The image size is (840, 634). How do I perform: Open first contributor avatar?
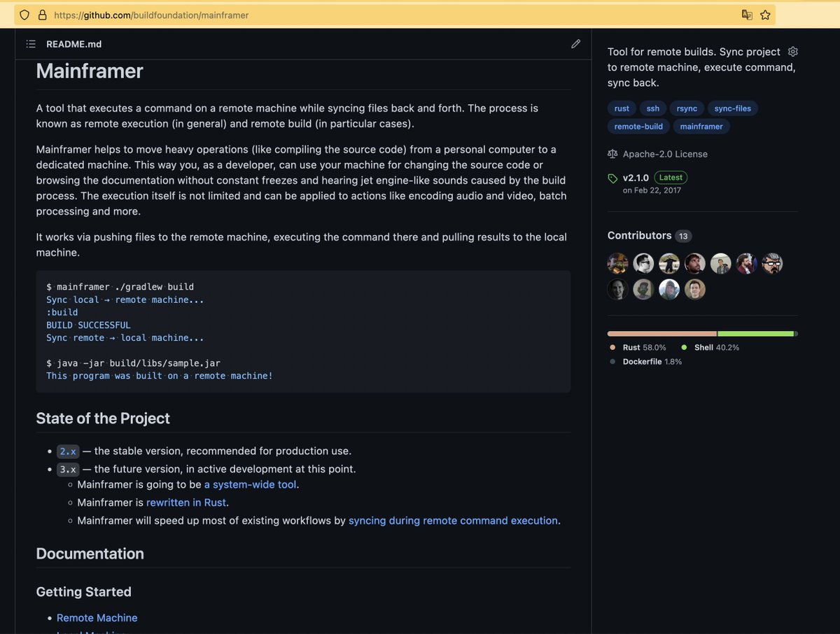(618, 264)
